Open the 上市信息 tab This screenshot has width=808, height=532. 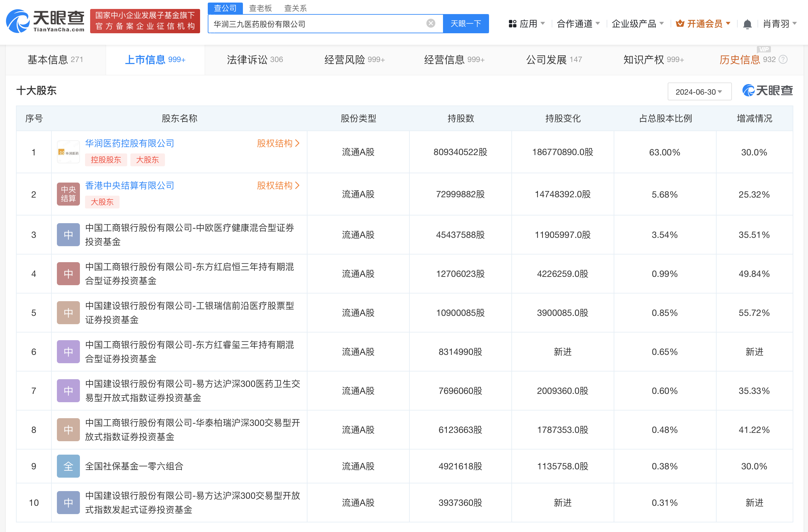155,60
